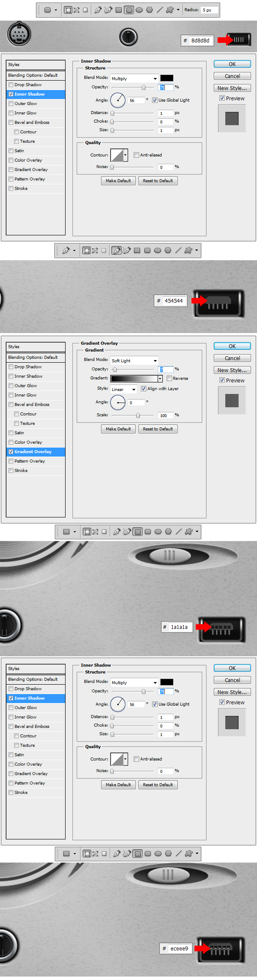Viewport: 257px width, 980px height.
Task: Select the Polygon tool in the top options bar
Action: 149,10
